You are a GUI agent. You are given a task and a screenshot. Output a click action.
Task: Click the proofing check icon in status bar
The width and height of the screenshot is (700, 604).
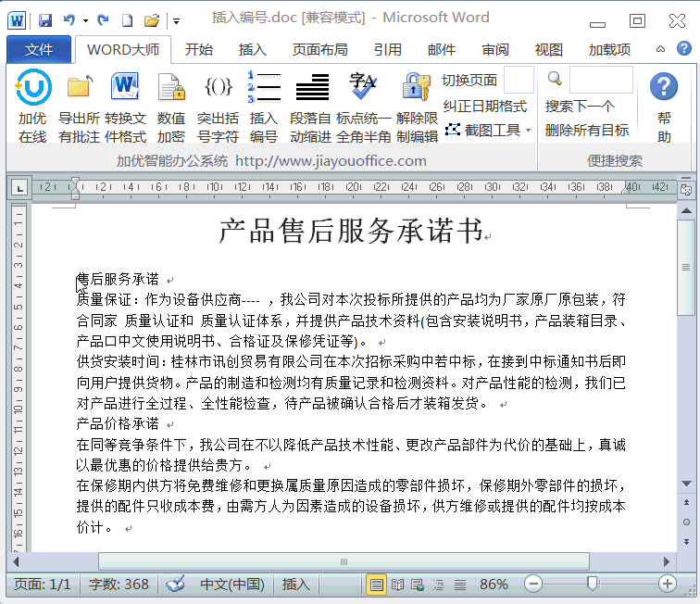pos(175,584)
